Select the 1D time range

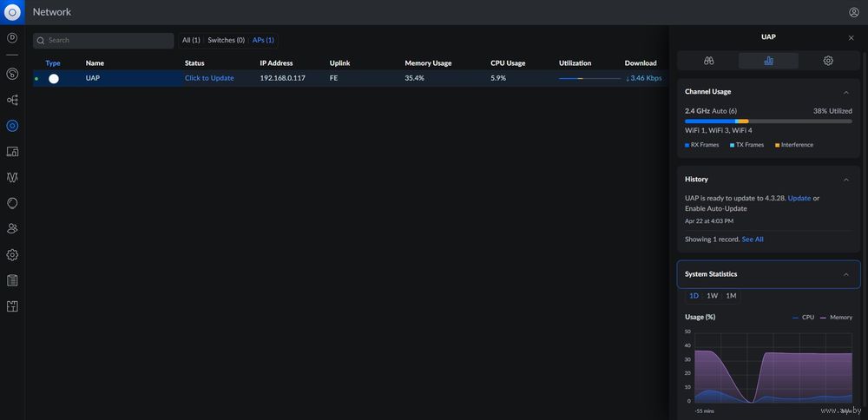click(x=694, y=296)
